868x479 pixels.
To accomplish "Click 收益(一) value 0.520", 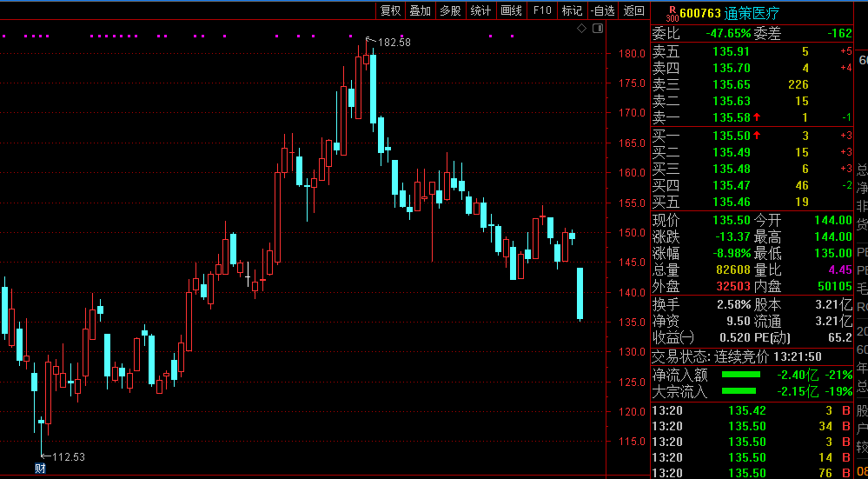I will click(735, 338).
